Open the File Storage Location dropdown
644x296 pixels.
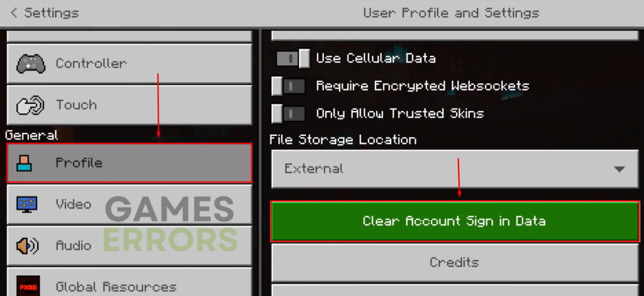[x=455, y=169]
